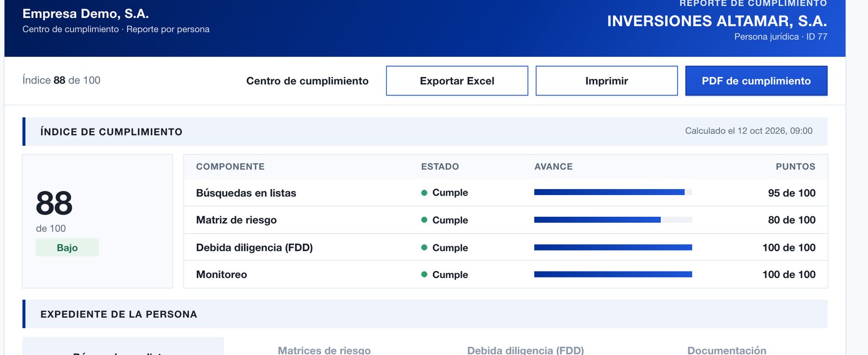This screenshot has height=355, width=868.
Task: Click the Empresa Demo, S.A. title
Action: 86,14
